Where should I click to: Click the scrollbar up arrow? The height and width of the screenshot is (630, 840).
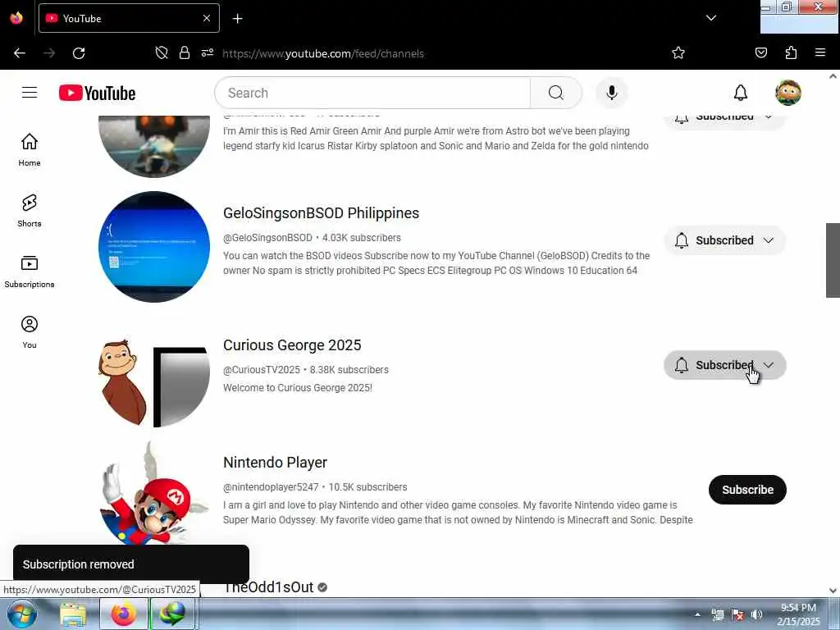tap(833, 76)
